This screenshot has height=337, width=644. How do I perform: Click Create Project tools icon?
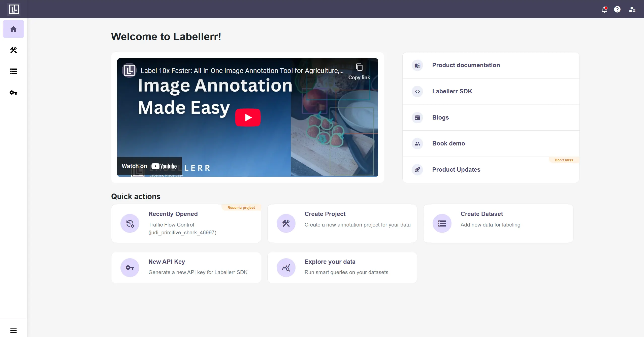286,223
